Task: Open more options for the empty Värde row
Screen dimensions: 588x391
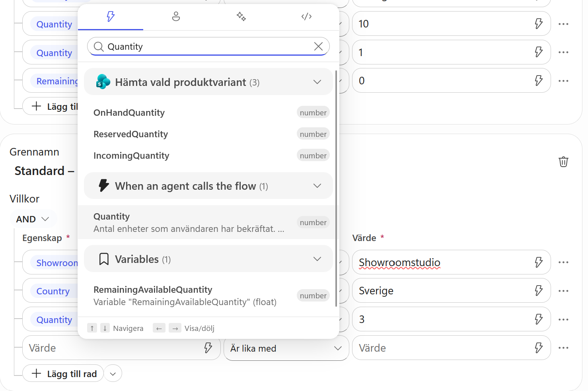Action: point(563,348)
